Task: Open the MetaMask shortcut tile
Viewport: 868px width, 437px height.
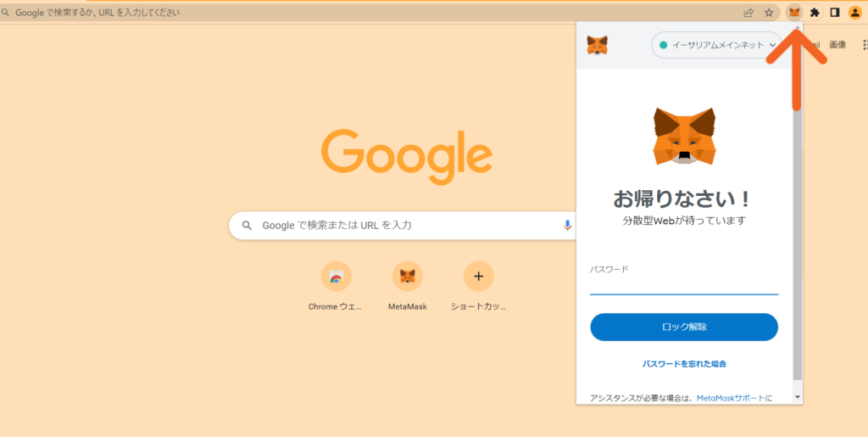Action: 408,286
